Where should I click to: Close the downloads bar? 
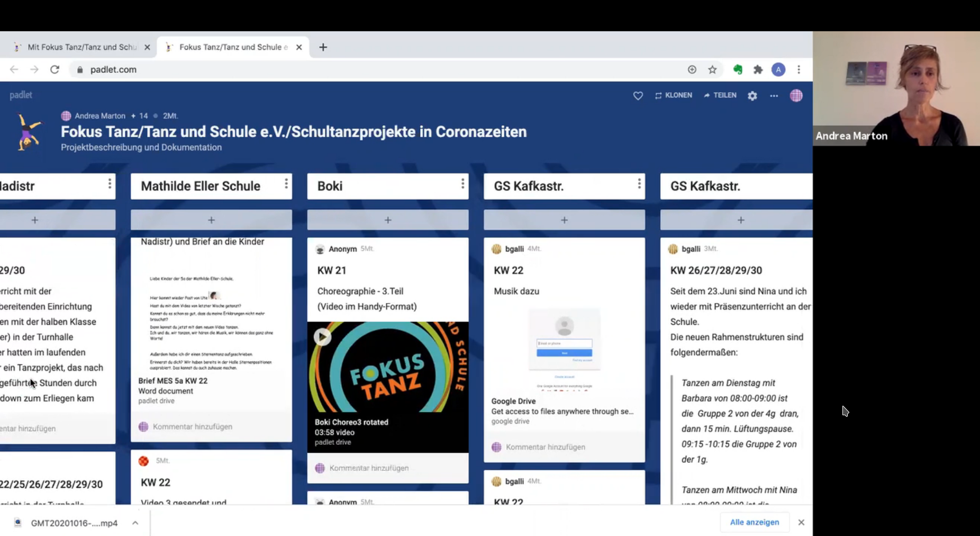801,522
